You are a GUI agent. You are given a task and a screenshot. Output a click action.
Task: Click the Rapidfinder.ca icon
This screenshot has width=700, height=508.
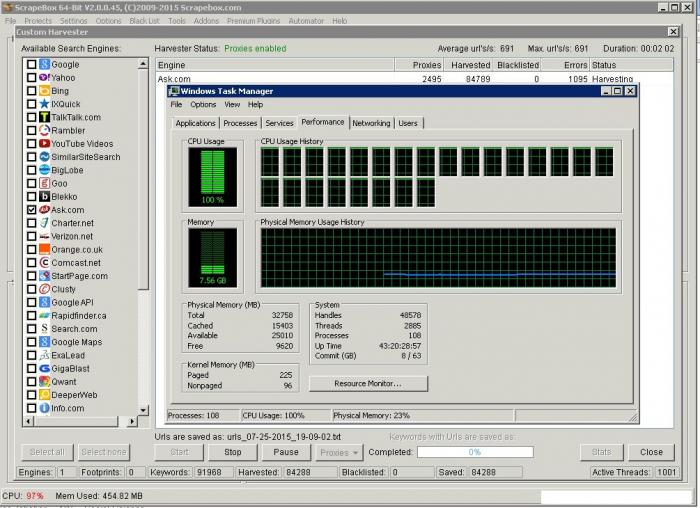click(x=44, y=316)
